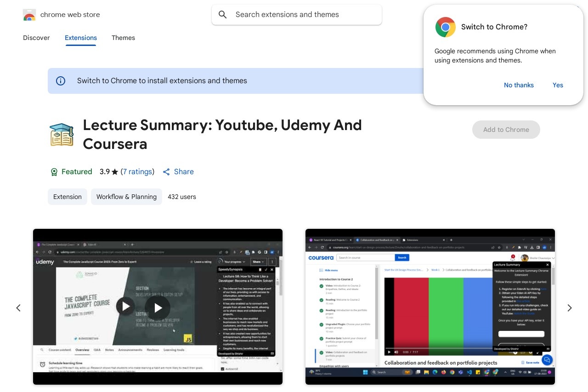Screen dimensions: 588x392
Task: Click the share icon next to Share
Action: tap(166, 172)
